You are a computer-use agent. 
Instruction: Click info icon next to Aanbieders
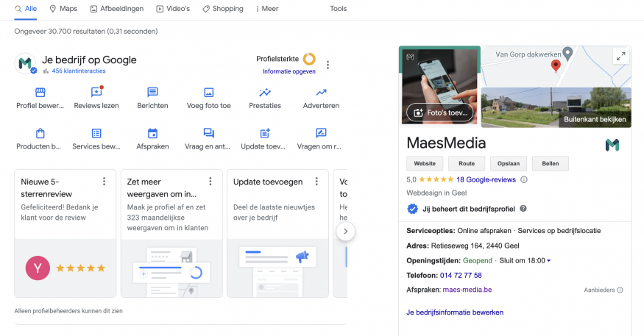(x=620, y=290)
